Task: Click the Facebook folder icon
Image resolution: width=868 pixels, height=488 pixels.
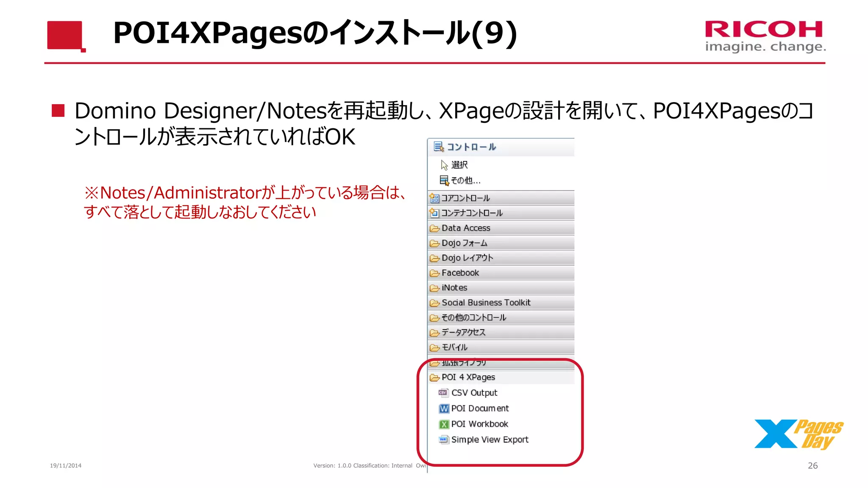Action: pyautogui.click(x=434, y=273)
